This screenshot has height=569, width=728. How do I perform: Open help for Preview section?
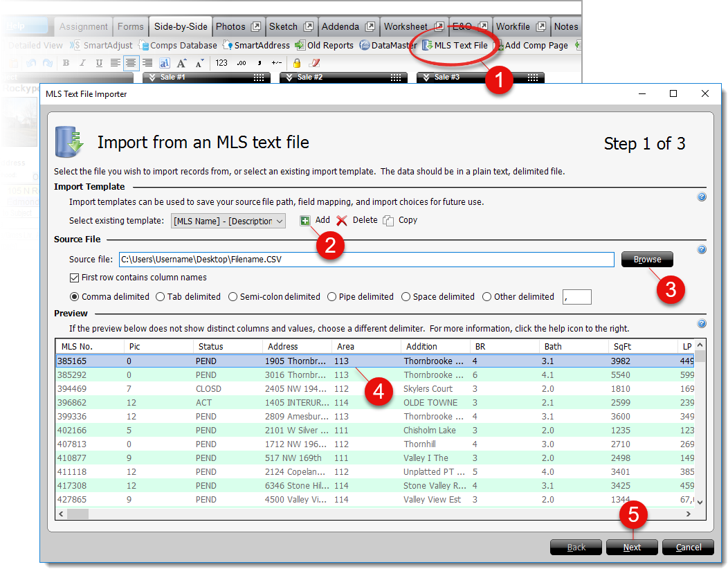(702, 323)
